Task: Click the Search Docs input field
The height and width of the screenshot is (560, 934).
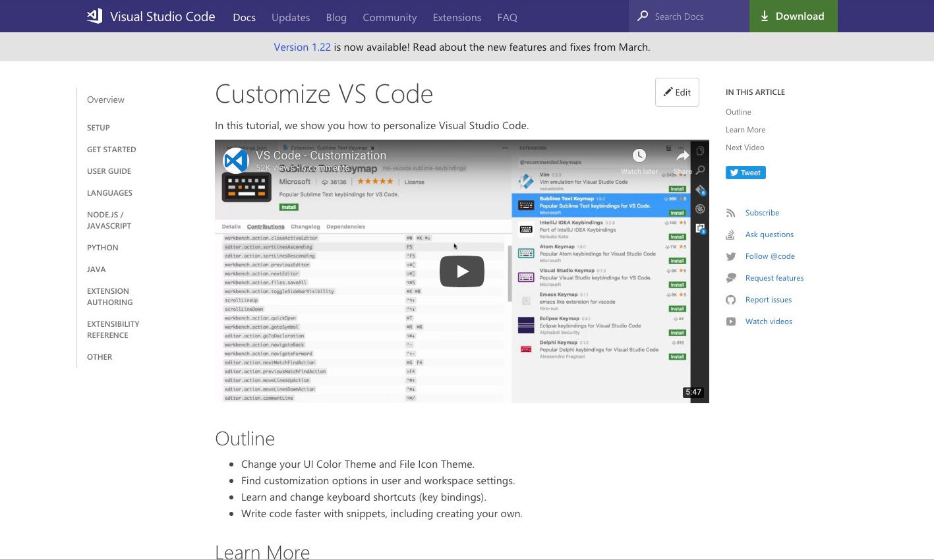Action: [689, 16]
